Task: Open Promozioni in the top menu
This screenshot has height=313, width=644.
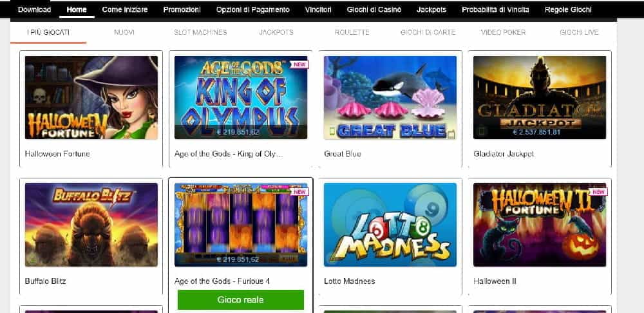Action: point(182,10)
